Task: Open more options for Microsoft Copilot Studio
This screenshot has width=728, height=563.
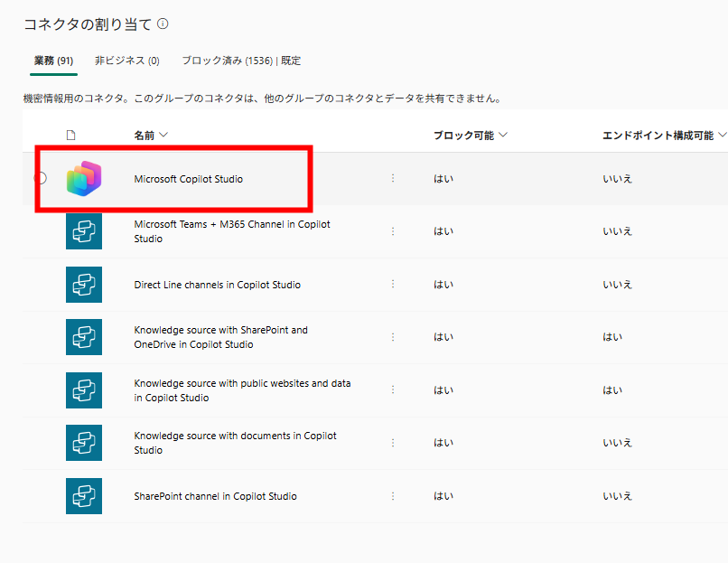Action: (393, 178)
